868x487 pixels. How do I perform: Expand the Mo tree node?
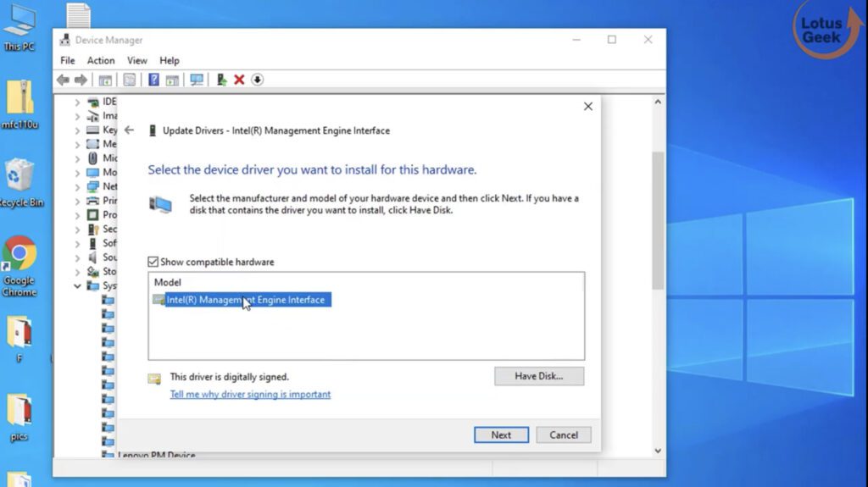(x=77, y=173)
